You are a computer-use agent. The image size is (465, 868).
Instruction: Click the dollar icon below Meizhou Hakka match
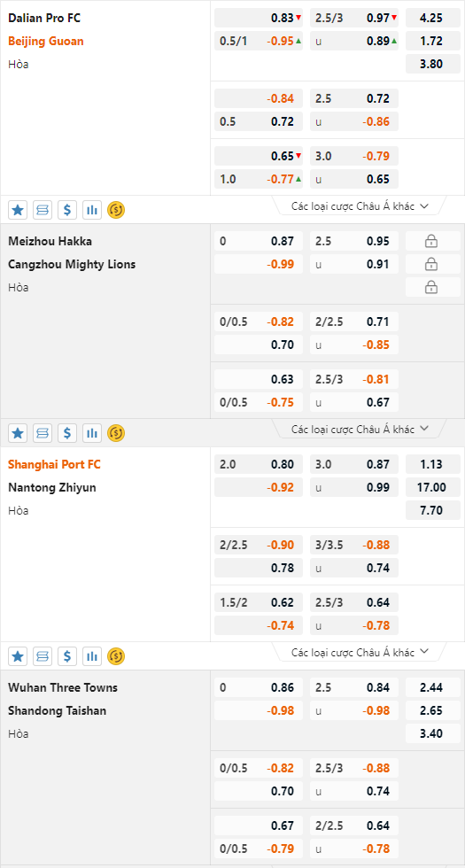click(67, 433)
